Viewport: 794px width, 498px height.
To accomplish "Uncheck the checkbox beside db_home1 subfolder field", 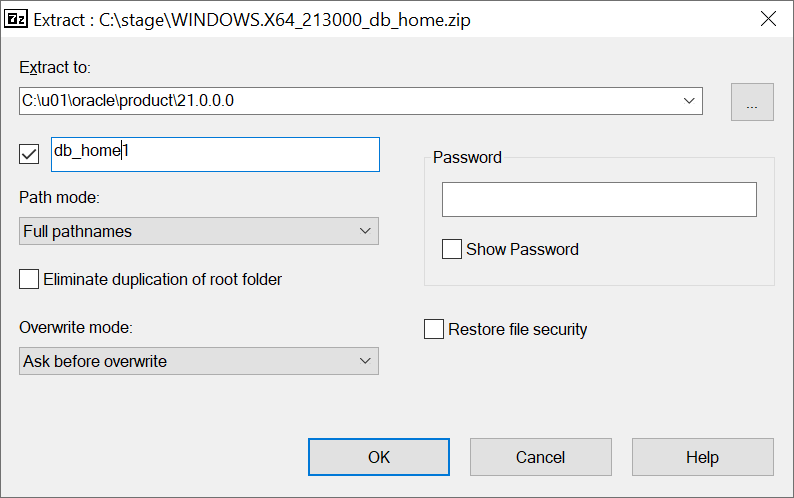I will coord(29,154).
